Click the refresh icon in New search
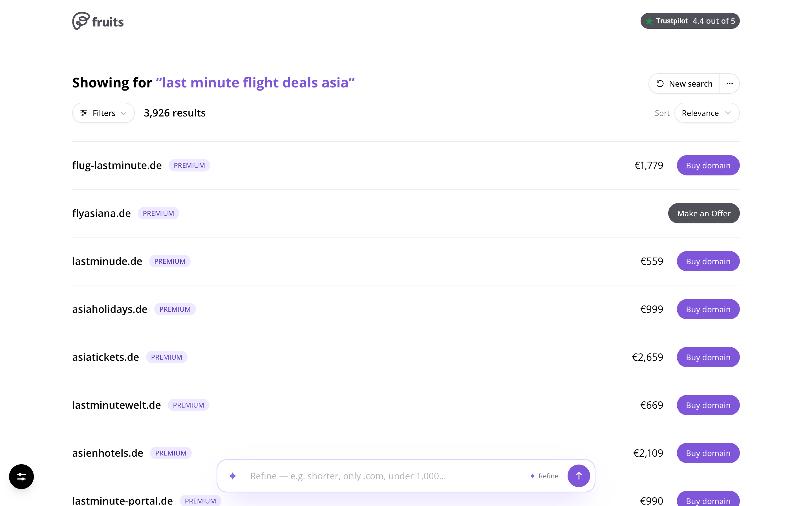The width and height of the screenshot is (812, 506). pos(660,84)
